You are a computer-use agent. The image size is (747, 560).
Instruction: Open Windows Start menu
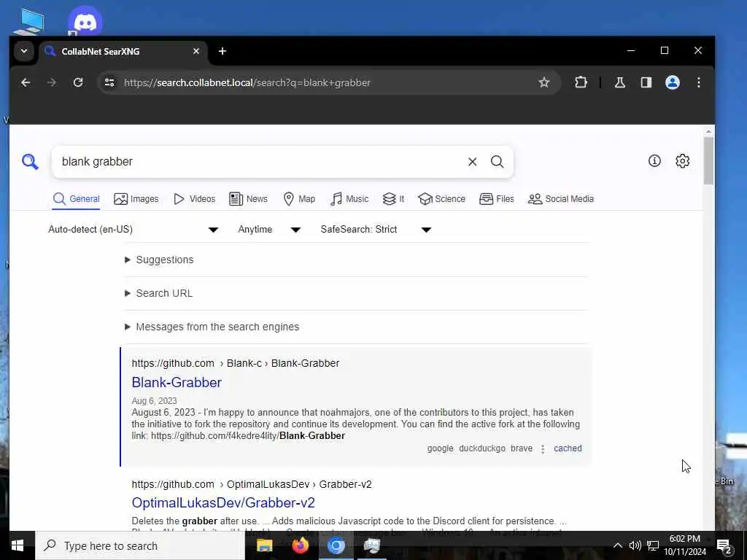coord(18,545)
